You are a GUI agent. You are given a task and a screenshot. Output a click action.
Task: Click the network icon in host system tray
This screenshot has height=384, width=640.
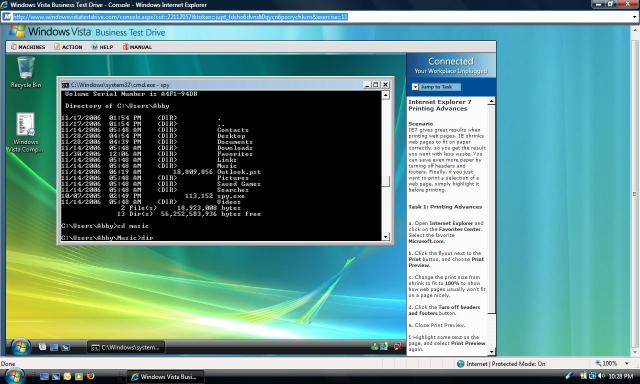coord(592,376)
